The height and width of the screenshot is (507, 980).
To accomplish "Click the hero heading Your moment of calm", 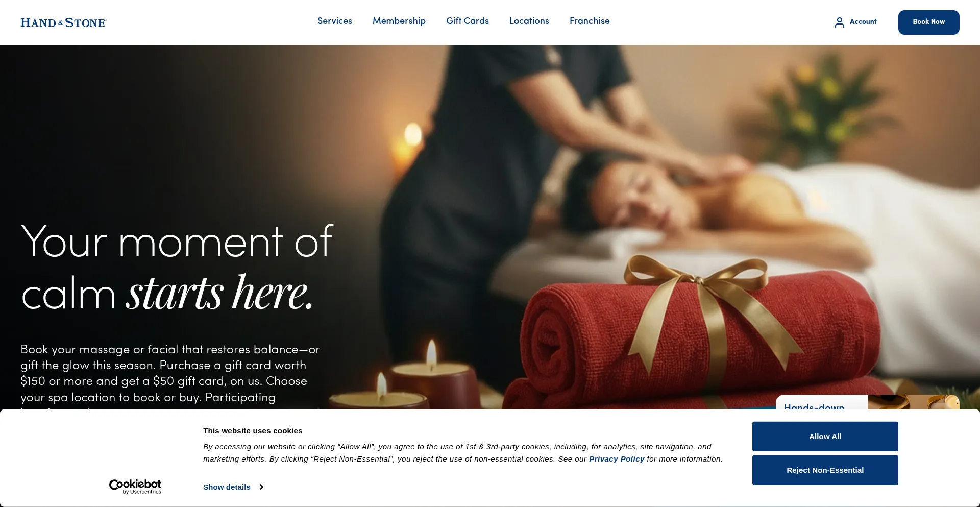I will (x=177, y=267).
